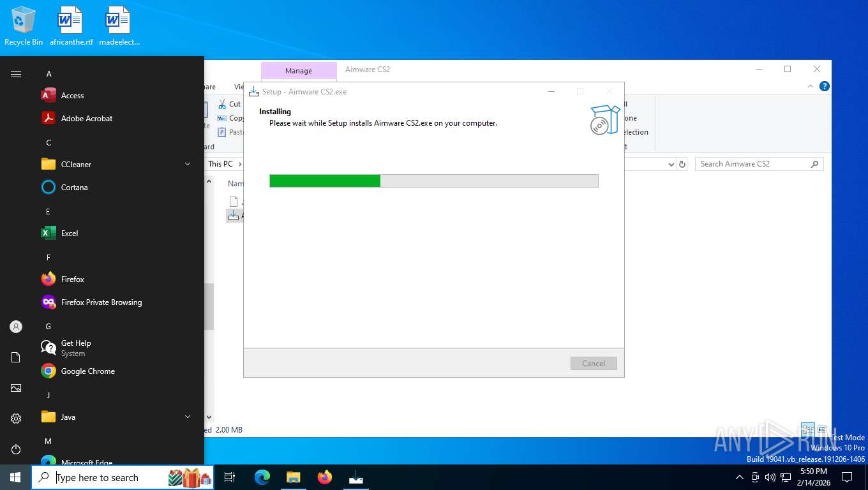Open network icon in tray
868x490 pixels.
click(786, 477)
